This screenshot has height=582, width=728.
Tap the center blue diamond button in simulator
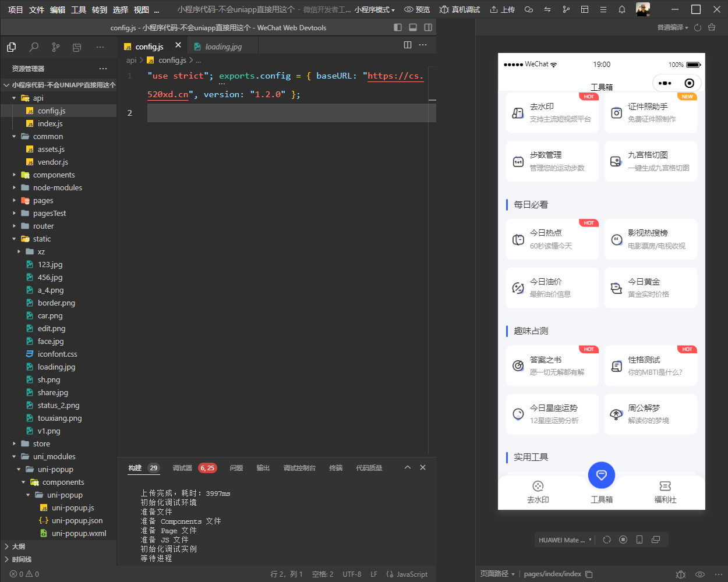tap(602, 475)
